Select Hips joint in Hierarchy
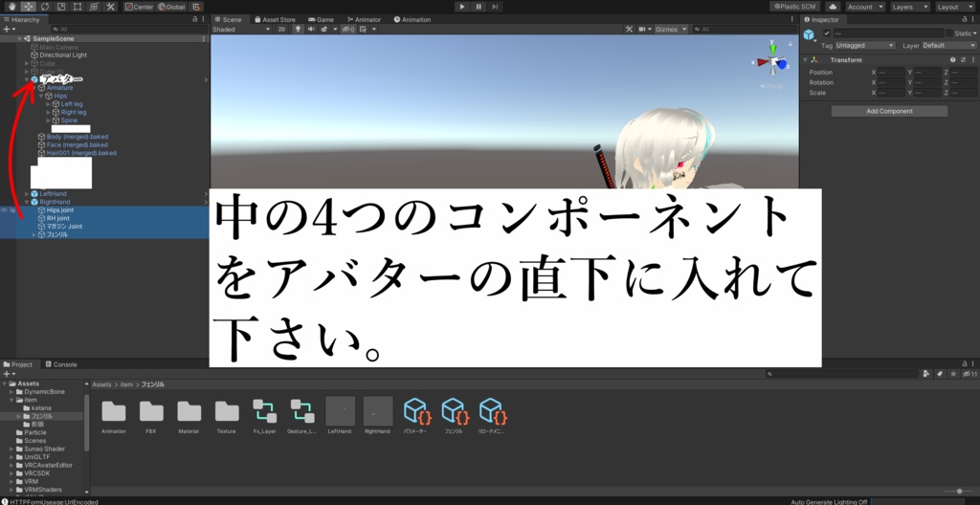This screenshot has height=505, width=980. pyautogui.click(x=59, y=210)
